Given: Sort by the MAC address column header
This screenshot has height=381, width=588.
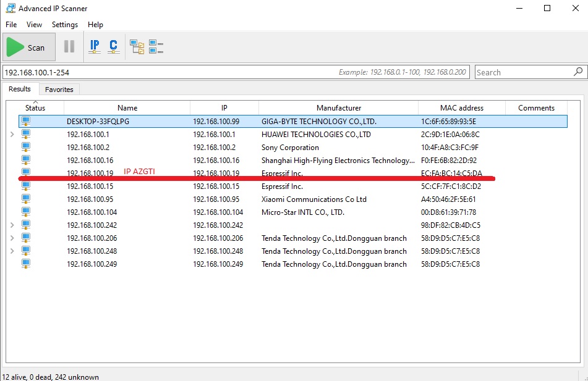Looking at the screenshot, I should pos(461,108).
